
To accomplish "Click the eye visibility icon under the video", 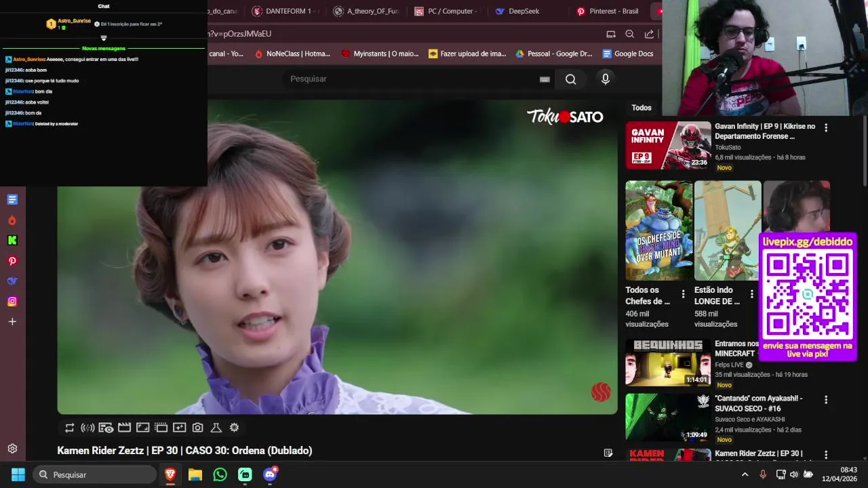I will pos(106,428).
